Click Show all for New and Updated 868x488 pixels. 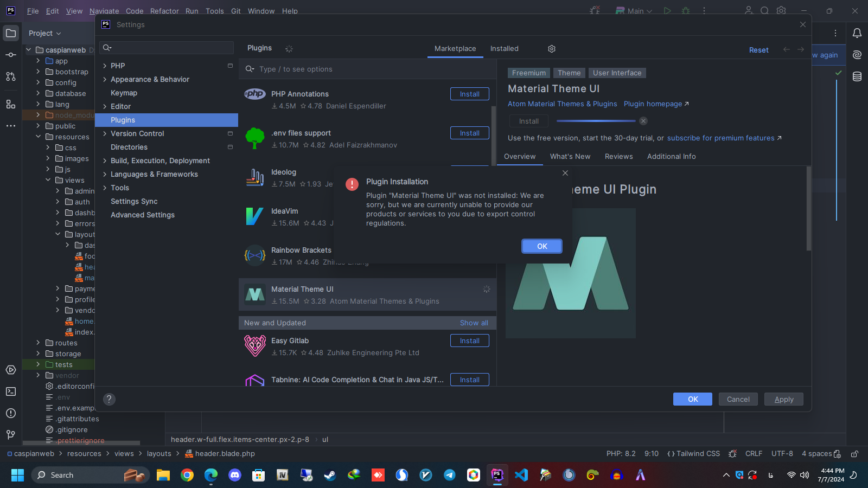coord(474,323)
